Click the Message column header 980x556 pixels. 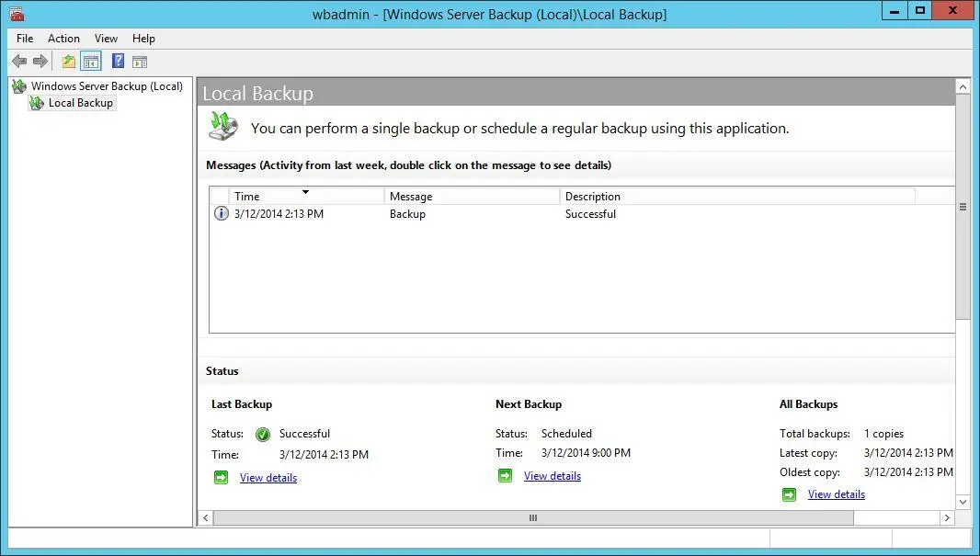(x=472, y=196)
